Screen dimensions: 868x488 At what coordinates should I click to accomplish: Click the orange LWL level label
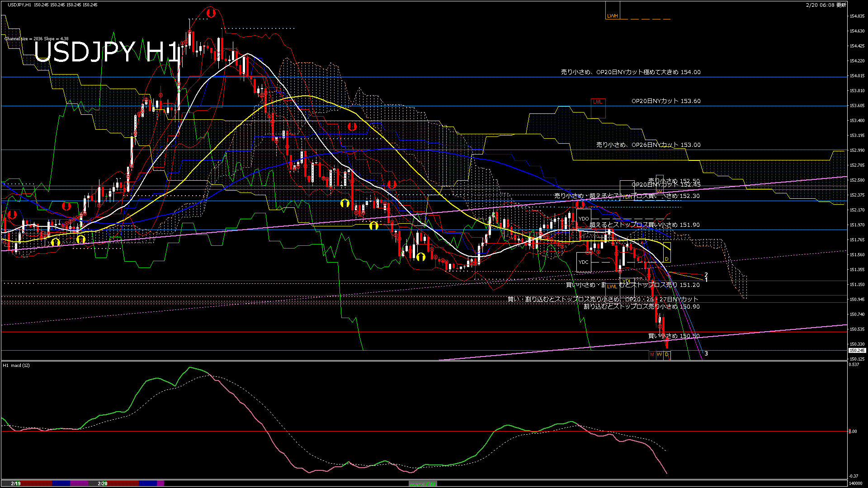612,286
